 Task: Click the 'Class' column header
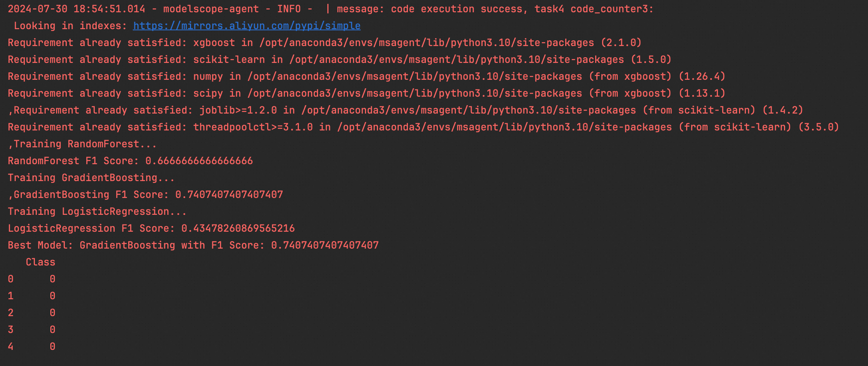(40, 262)
